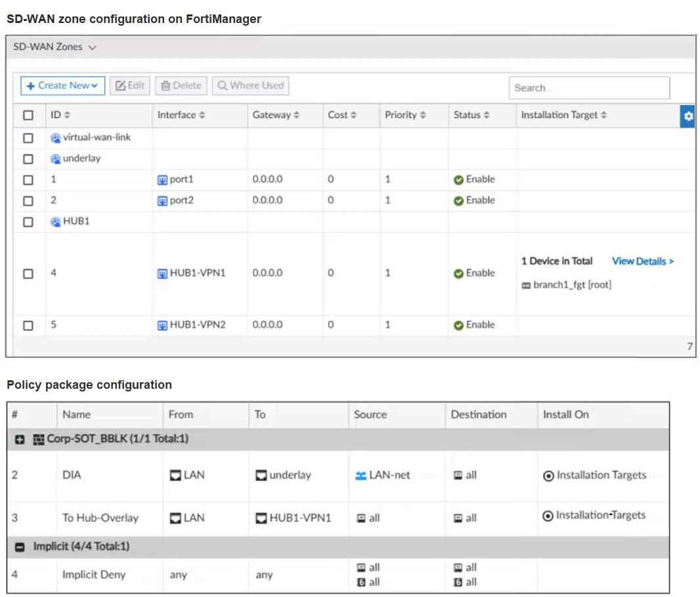
Task: Click source all icon in To Hub-Overlay row
Action: click(x=361, y=518)
